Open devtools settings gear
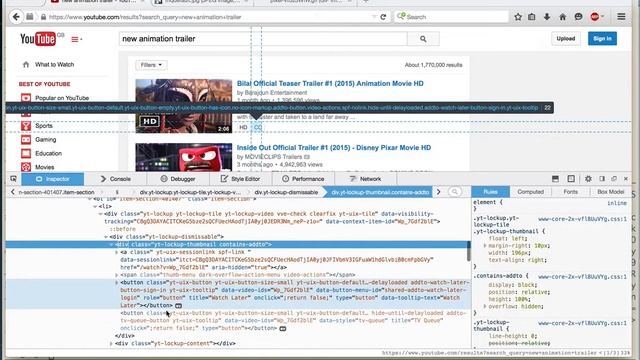This screenshot has height=360, width=640. point(588,179)
